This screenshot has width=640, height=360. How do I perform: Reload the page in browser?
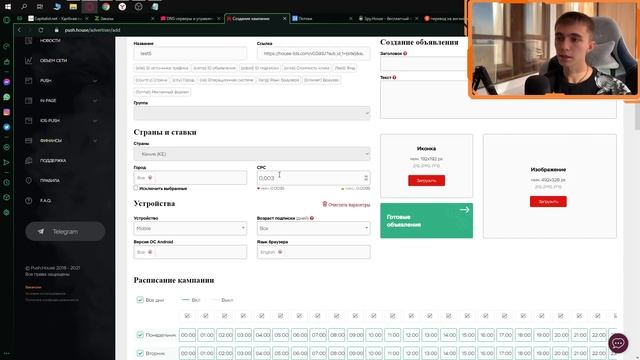coord(41,30)
